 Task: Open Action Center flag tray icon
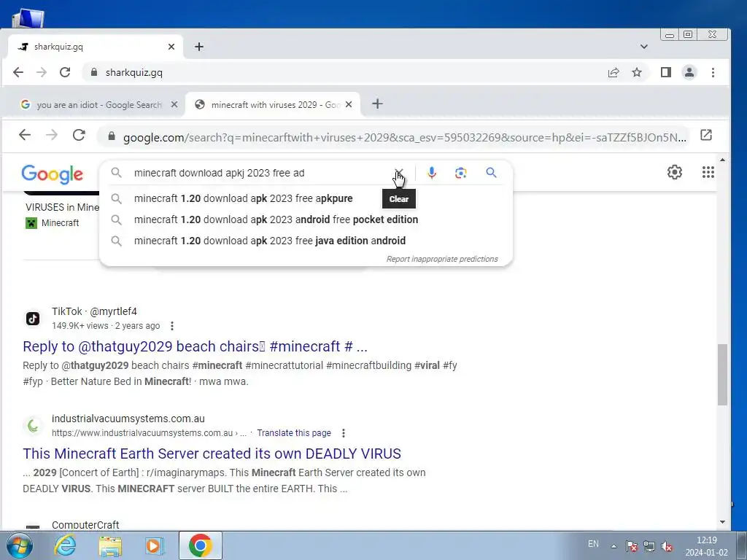point(631,546)
